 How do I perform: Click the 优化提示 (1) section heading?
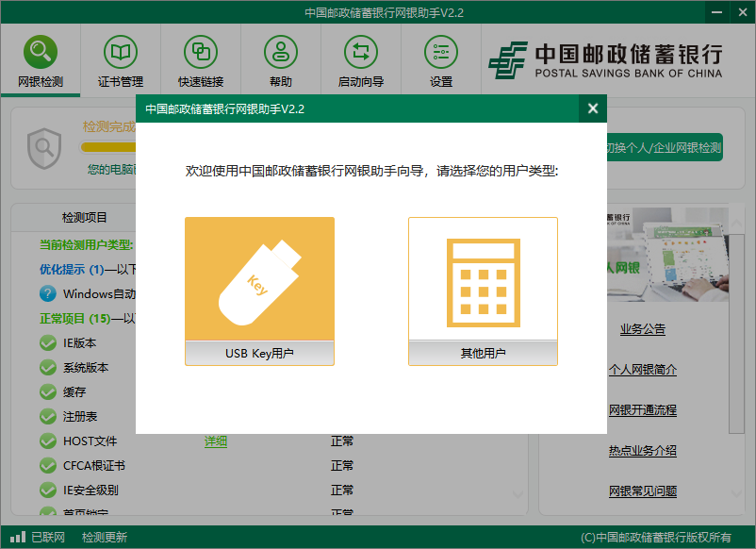[x=72, y=269]
